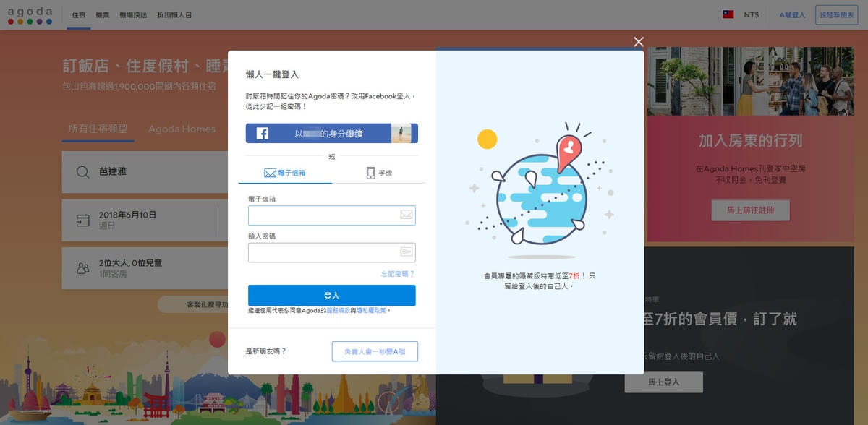Click the Taiwan flag language icon
The image size is (868, 425).
click(728, 14)
